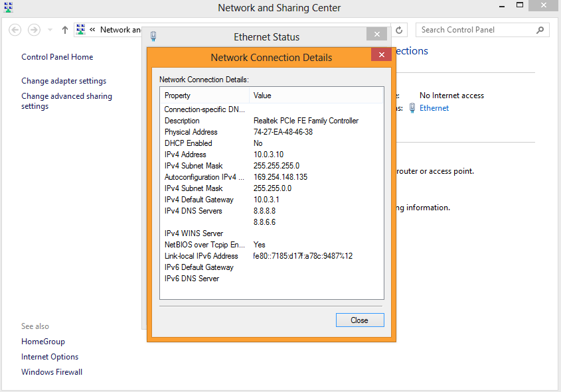Click the network icon in the breadcrumb bar
Image resolution: width=561 pixels, height=392 pixels.
click(81, 29)
